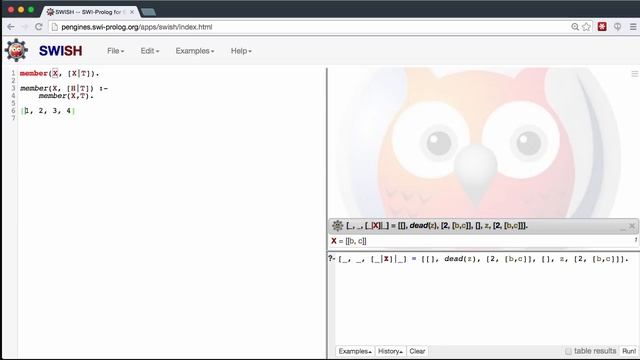Click the browser forward arrow
The width and height of the screenshot is (640, 360).
click(x=24, y=27)
